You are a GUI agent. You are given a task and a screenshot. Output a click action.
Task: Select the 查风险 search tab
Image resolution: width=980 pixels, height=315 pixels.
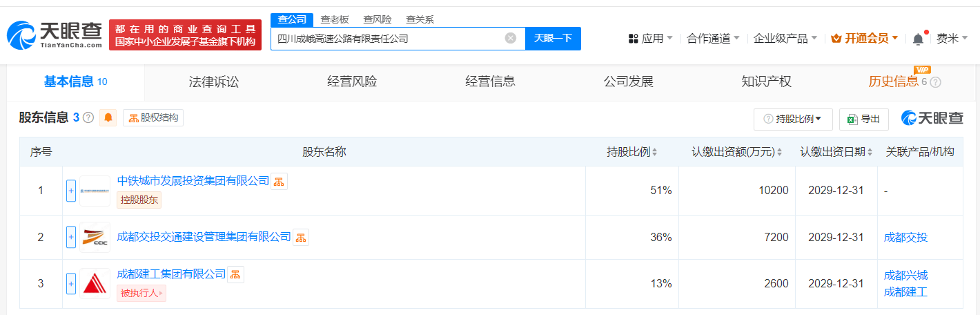(378, 19)
